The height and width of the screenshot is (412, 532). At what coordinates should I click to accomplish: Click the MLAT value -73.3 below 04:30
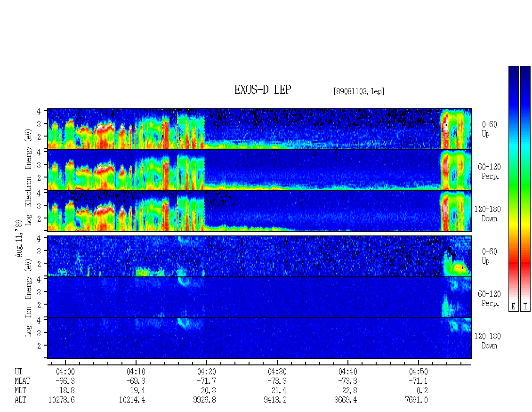[277, 381]
